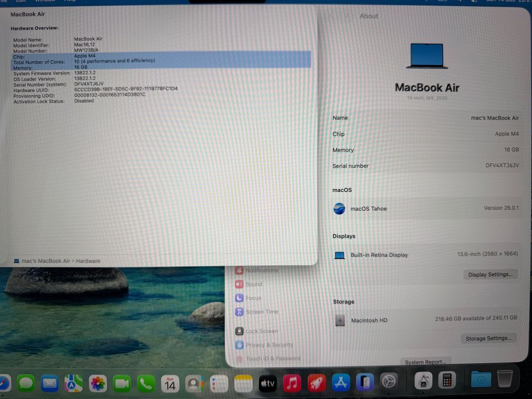
Task: Open the blue Downloads folder in Dock
Action: (x=481, y=379)
